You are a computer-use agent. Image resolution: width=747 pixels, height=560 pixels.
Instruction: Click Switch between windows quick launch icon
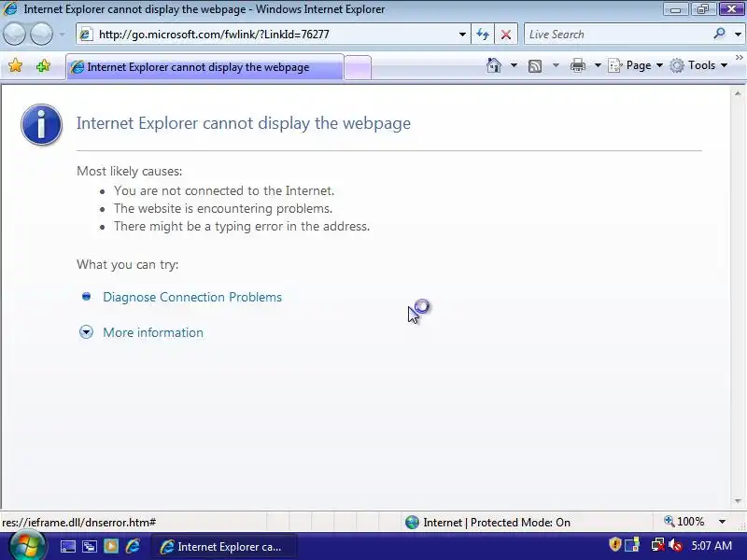click(x=90, y=546)
